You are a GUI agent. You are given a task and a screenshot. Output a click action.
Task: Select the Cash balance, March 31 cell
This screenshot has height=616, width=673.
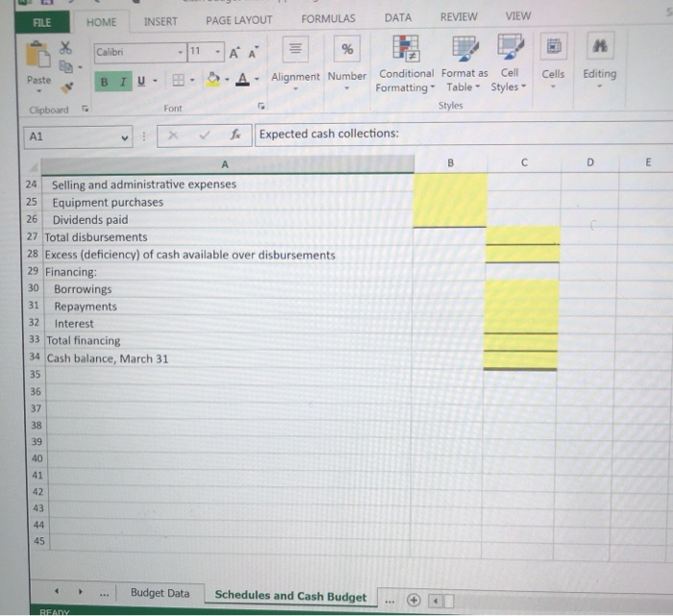pyautogui.click(x=228, y=358)
